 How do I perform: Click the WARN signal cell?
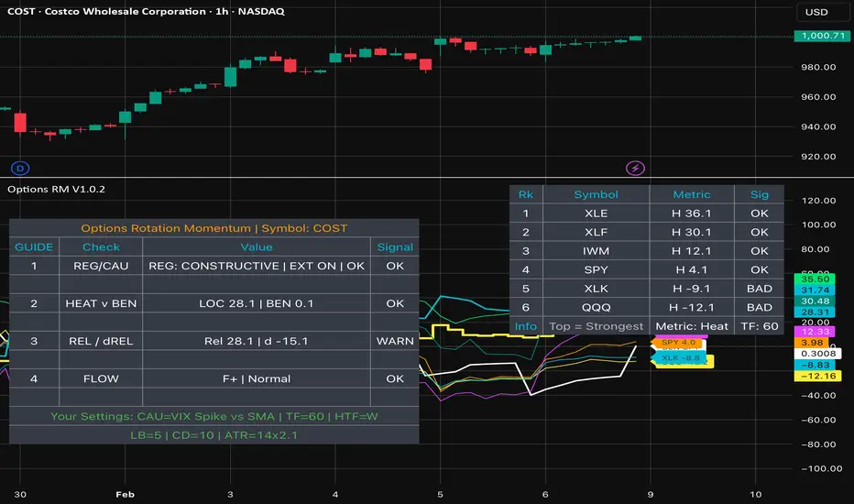(x=395, y=341)
